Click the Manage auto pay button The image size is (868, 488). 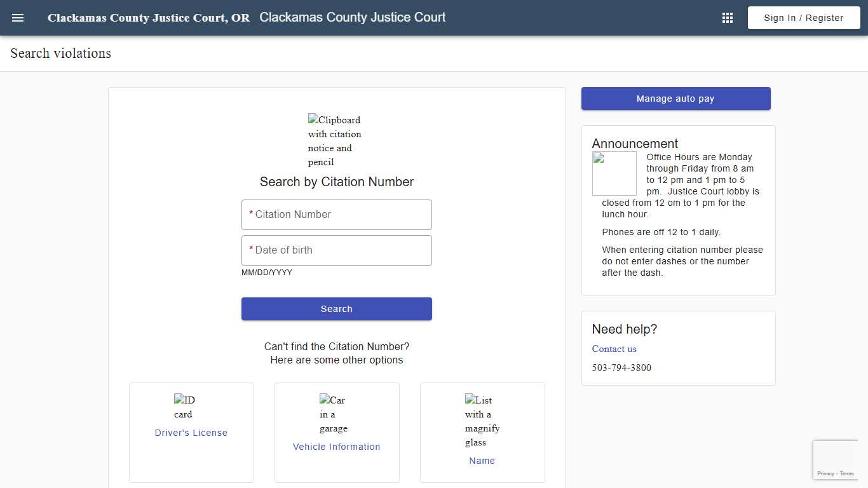675,98
